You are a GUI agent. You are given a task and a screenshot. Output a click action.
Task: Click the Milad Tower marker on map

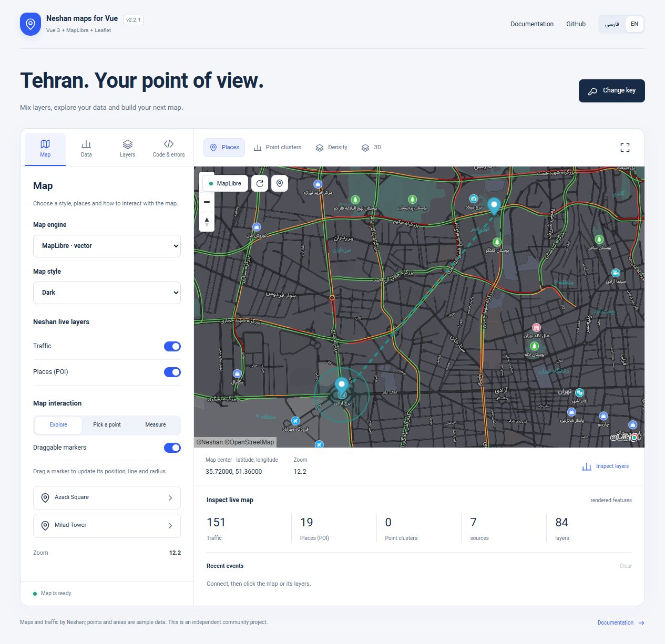494,206
